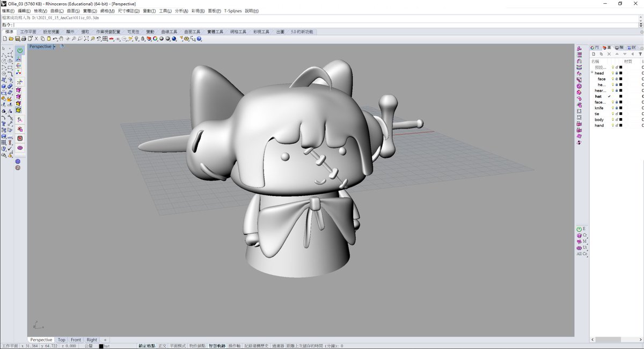The image size is (644, 349).
Task: Add a new viewport tab with the plus button
Action: point(105,340)
